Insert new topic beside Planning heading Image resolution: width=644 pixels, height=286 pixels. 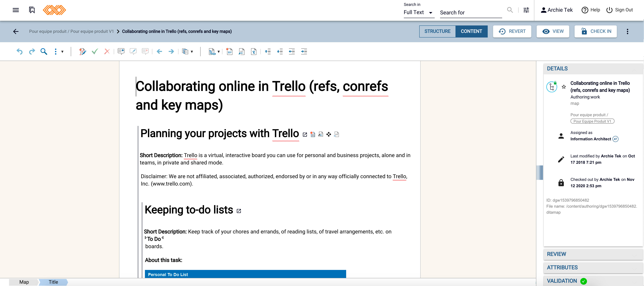click(313, 134)
